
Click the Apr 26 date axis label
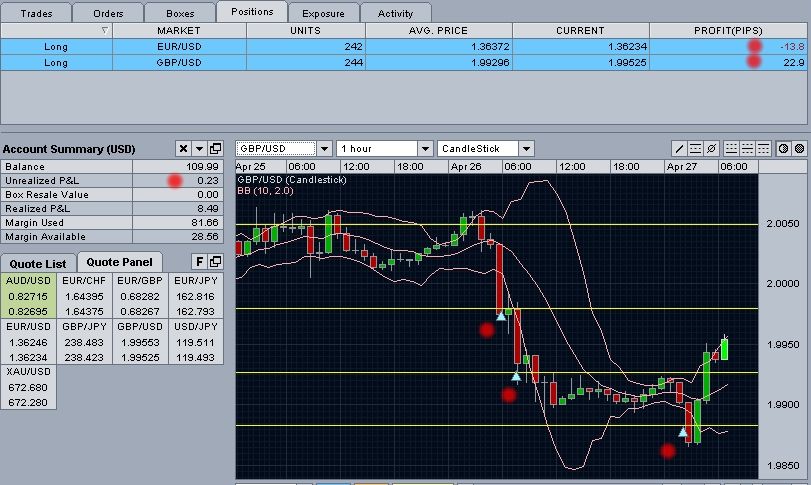click(466, 166)
